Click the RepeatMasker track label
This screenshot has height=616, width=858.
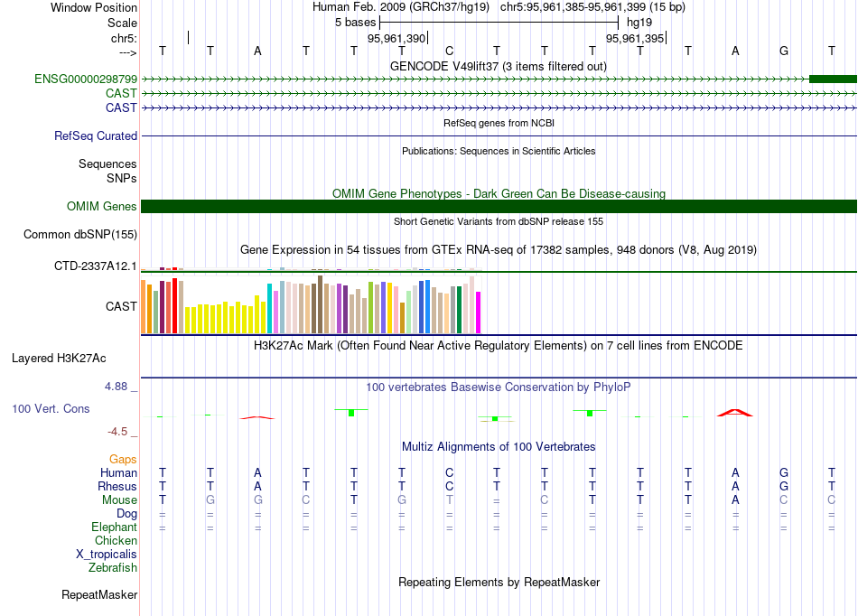[x=99, y=594]
